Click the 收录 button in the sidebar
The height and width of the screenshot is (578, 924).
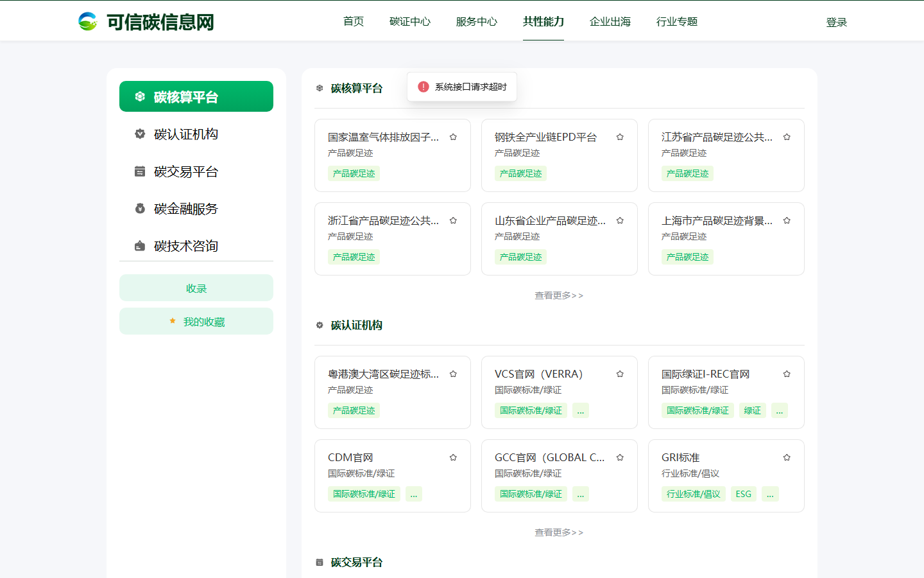(196, 288)
